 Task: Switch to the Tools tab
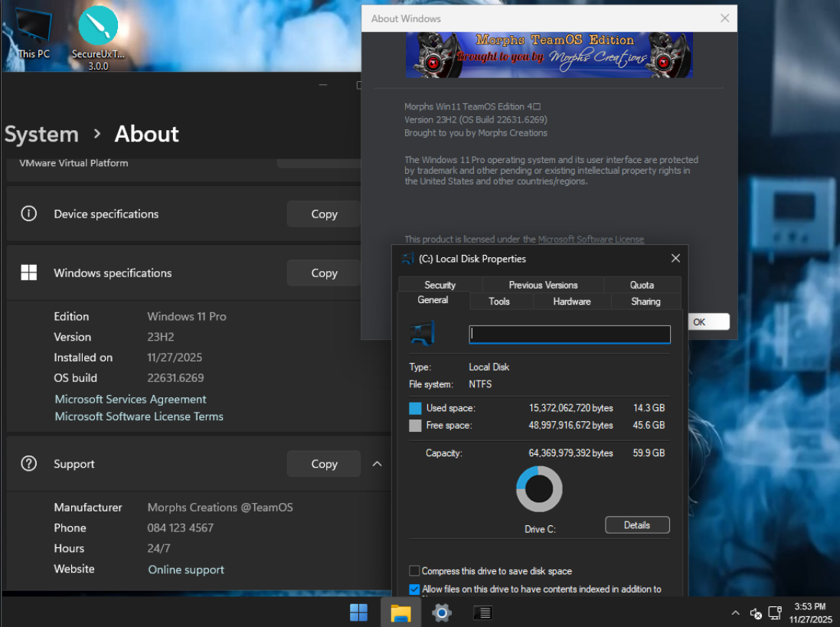point(499,302)
